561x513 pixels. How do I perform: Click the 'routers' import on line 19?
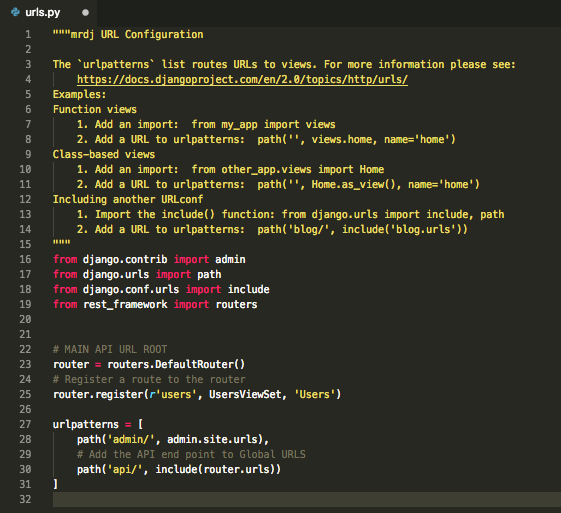(236, 304)
